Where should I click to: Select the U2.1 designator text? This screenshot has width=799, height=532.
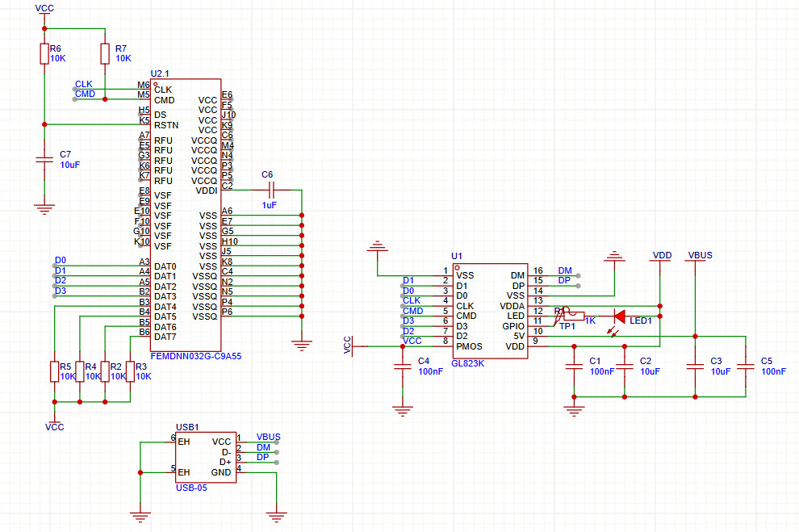pyautogui.click(x=160, y=74)
